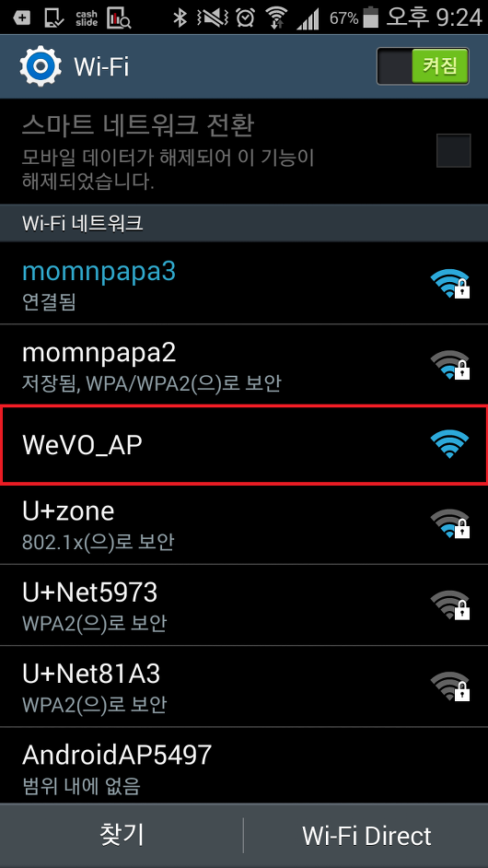Screen dimensions: 488x868
Task: Tap the WeVO_AP open signal icon
Action: [449, 444]
